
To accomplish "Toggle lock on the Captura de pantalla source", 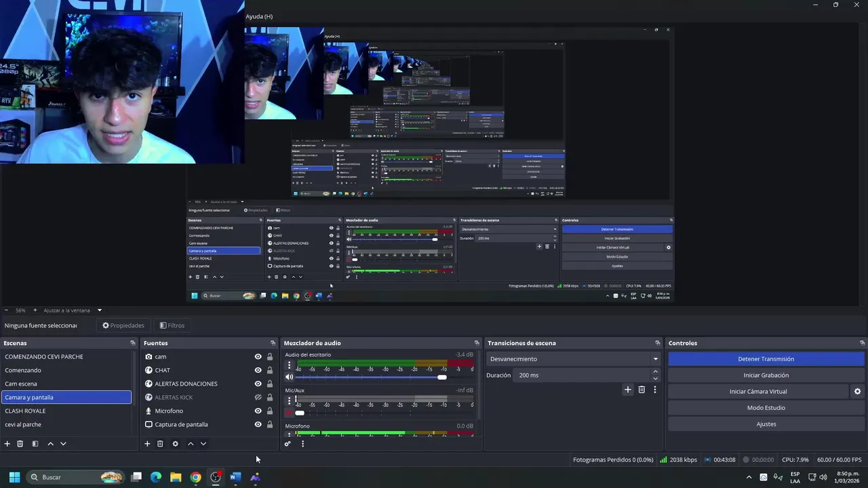I will tap(269, 424).
